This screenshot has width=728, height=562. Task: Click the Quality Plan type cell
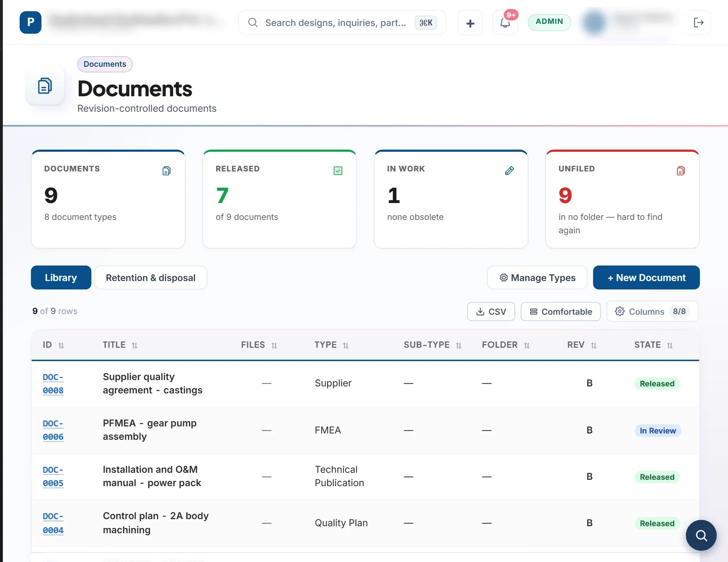pos(341,523)
